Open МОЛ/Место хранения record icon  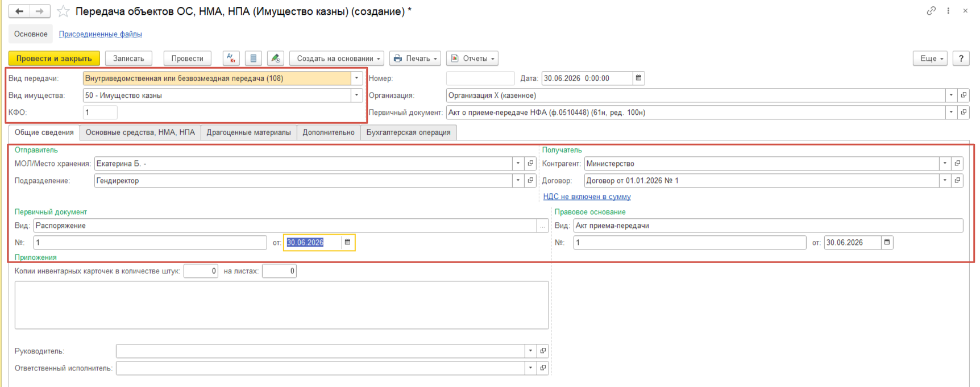coord(530,164)
